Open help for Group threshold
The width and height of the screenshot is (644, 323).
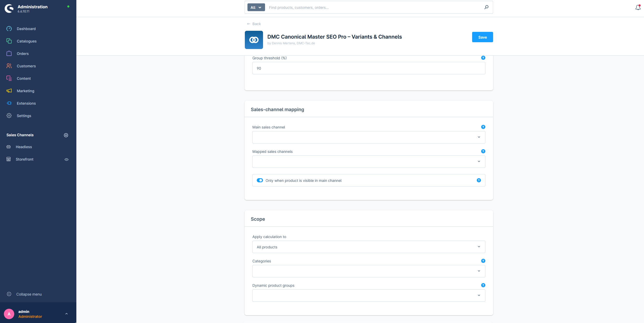[x=483, y=58]
